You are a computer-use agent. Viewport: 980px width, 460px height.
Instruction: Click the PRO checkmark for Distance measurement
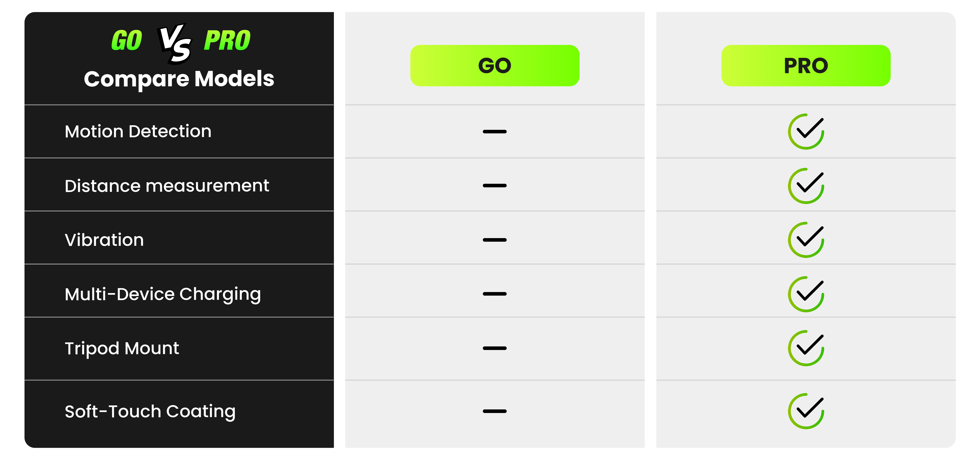click(x=806, y=186)
